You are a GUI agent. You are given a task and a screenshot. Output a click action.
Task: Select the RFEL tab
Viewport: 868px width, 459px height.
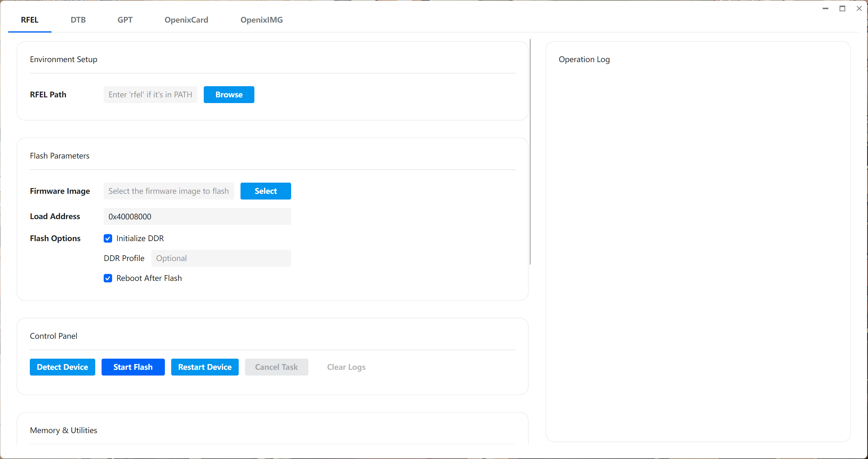(30, 20)
